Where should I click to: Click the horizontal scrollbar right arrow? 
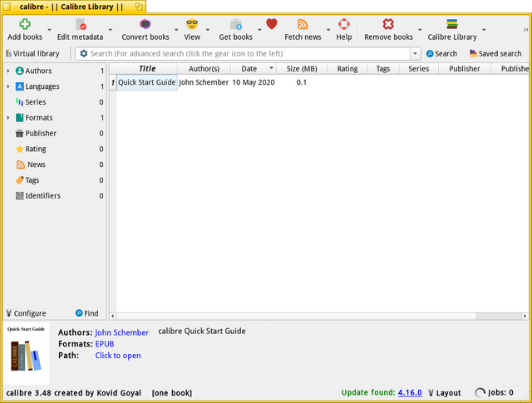525,316
